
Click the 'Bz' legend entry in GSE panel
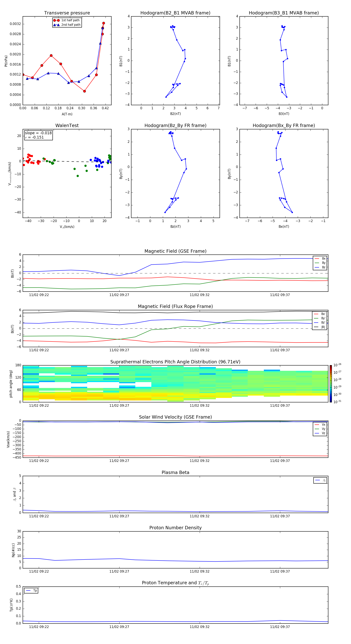(x=320, y=267)
